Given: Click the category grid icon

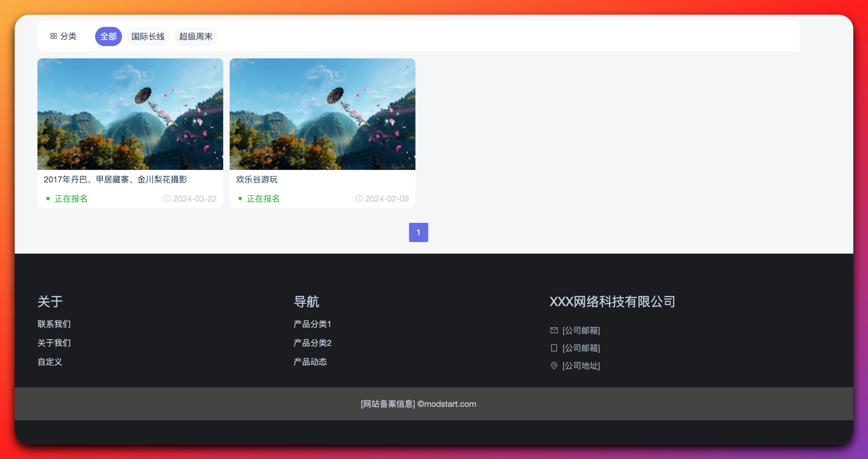Looking at the screenshot, I should (53, 36).
